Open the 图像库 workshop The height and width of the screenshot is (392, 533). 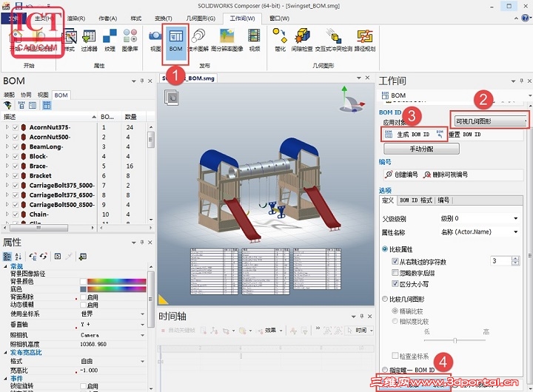(130, 41)
